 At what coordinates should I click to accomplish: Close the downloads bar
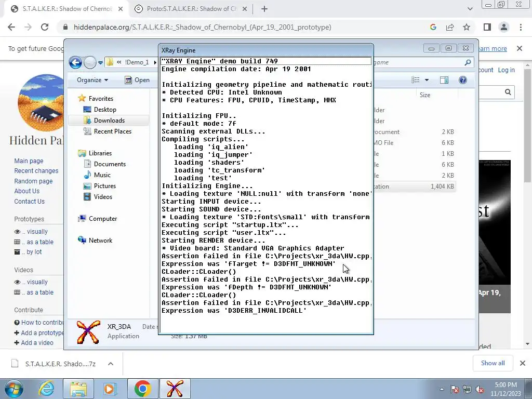pyautogui.click(x=523, y=363)
